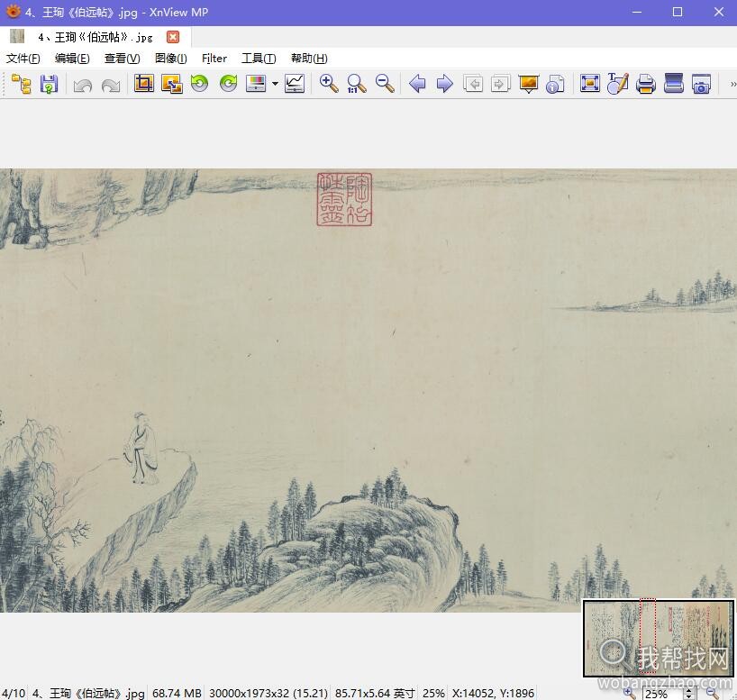
Task: Select the 王珣《伯远帖》.jpg document tab
Action: click(x=96, y=37)
